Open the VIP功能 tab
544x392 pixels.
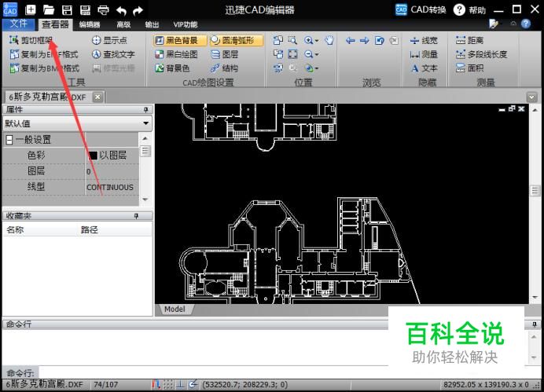(x=186, y=24)
